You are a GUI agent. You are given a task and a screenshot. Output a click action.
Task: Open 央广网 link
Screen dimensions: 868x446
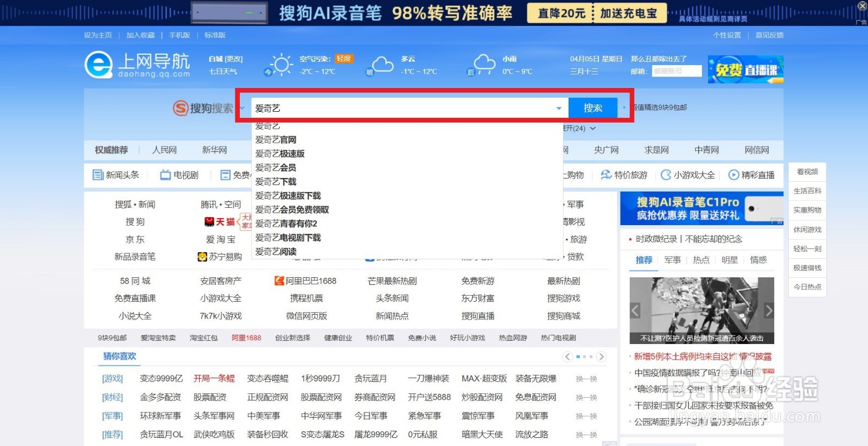pos(606,150)
